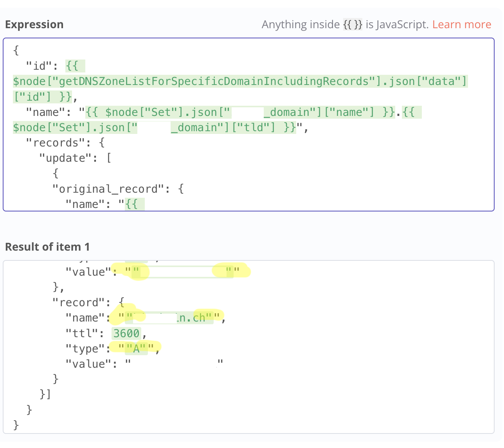Open the Learn more link
The image size is (504, 448).
point(461,25)
